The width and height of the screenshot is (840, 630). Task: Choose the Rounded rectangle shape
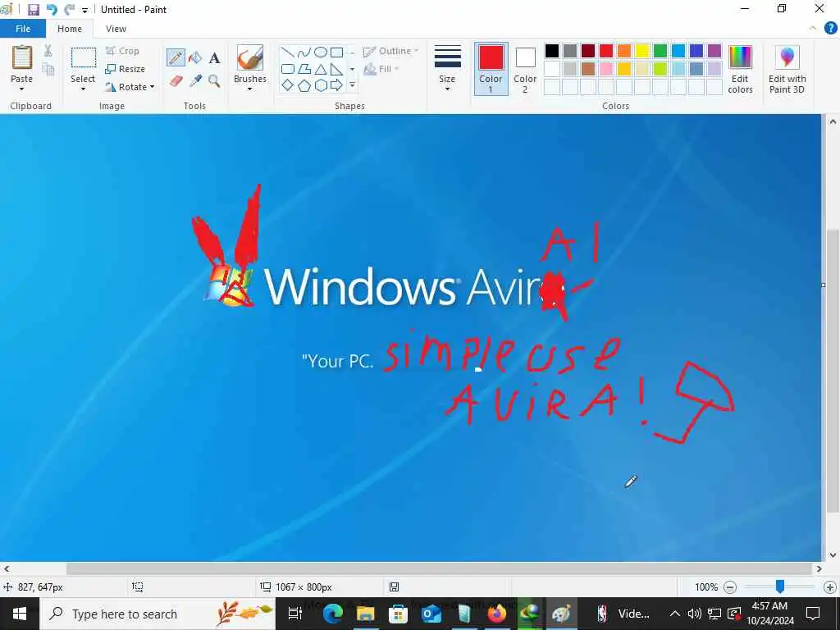(288, 69)
